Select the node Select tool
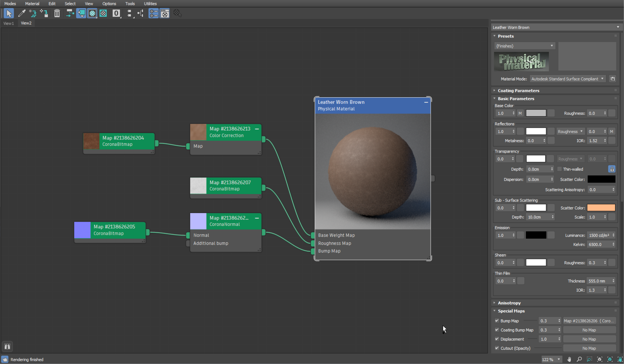This screenshot has width=624, height=364. tap(9, 13)
